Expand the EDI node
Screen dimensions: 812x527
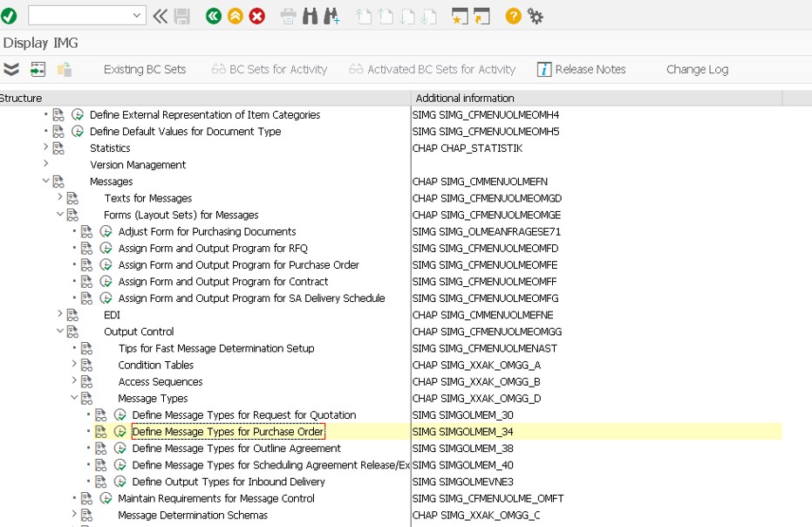coord(60,314)
